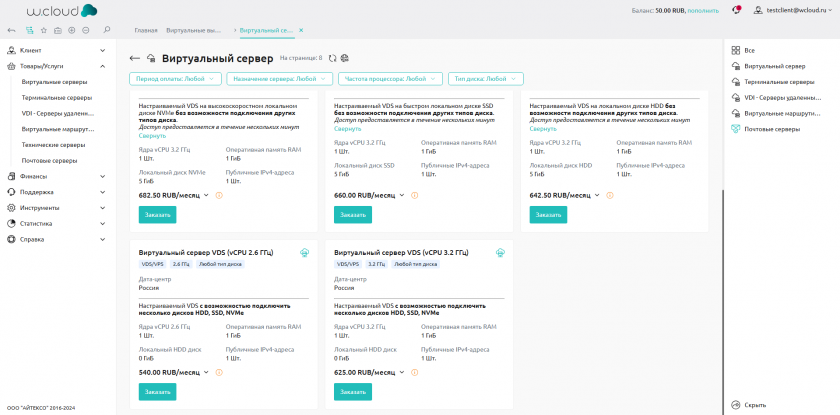Click Заказать for the 540.00 RUB VDS
The height and width of the screenshot is (415, 840).
157,392
